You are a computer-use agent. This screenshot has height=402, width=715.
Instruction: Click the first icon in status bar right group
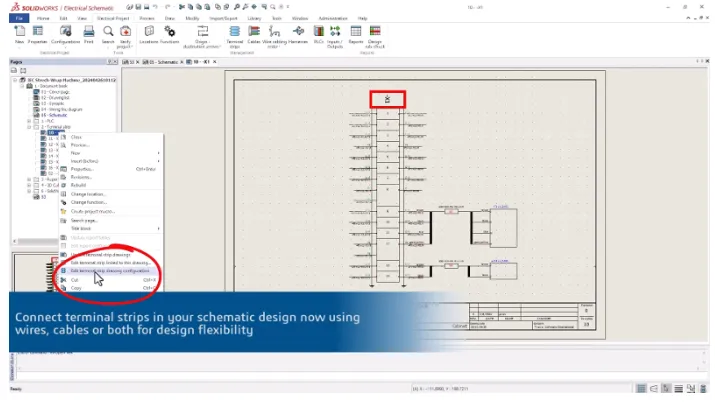click(641, 388)
